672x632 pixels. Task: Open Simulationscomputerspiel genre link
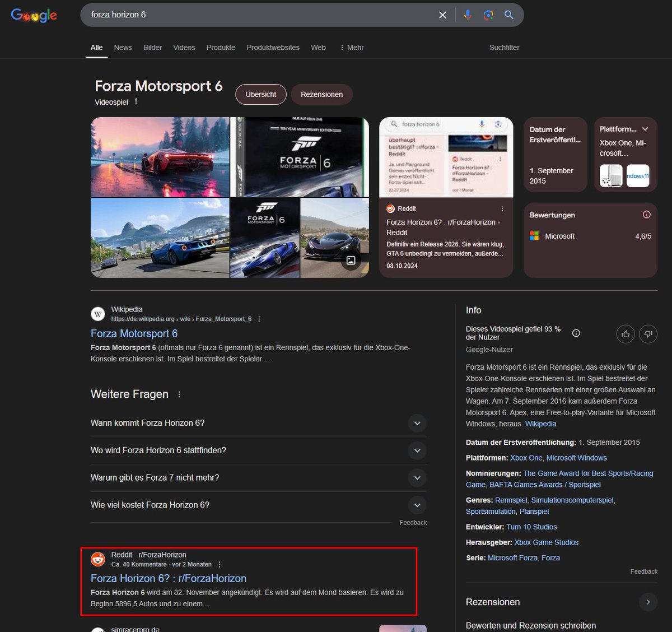click(x=572, y=500)
